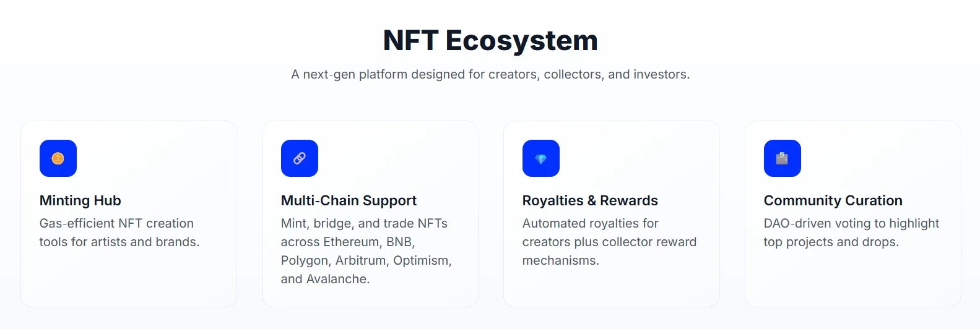This screenshot has width=980, height=329.
Task: Click the Minting Hub heading
Action: (x=80, y=200)
